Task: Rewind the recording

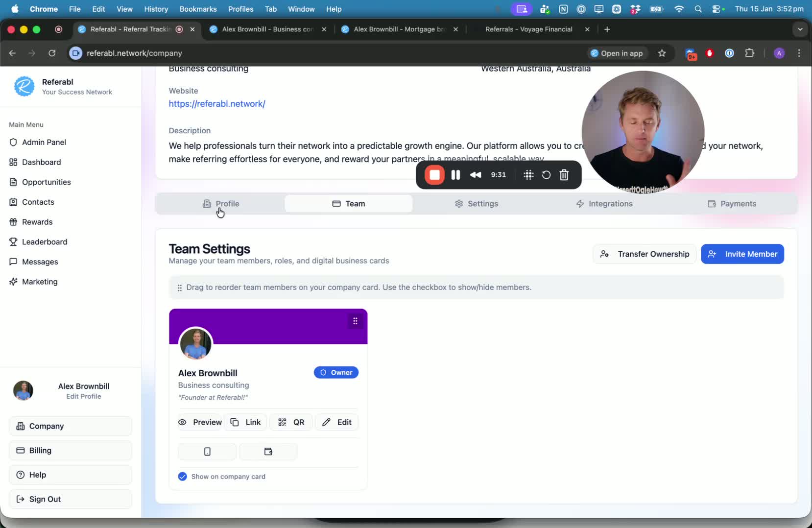Action: tap(476, 175)
